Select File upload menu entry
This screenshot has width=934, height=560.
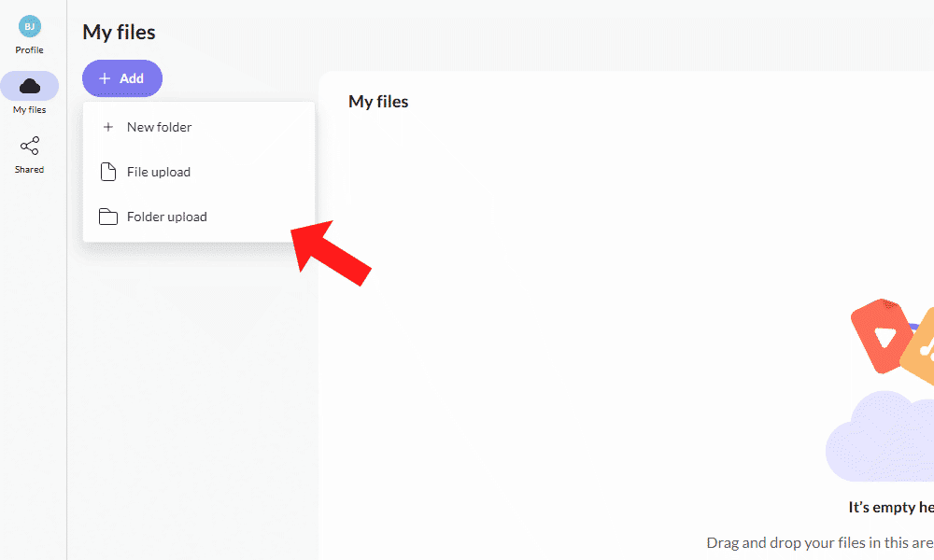(x=159, y=172)
